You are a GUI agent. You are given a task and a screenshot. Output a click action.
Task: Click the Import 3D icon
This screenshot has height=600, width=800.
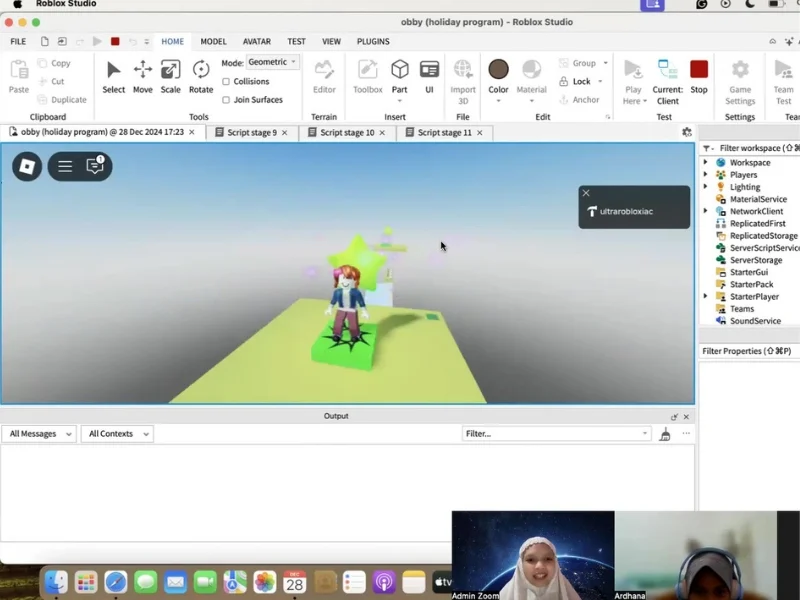pyautogui.click(x=463, y=70)
